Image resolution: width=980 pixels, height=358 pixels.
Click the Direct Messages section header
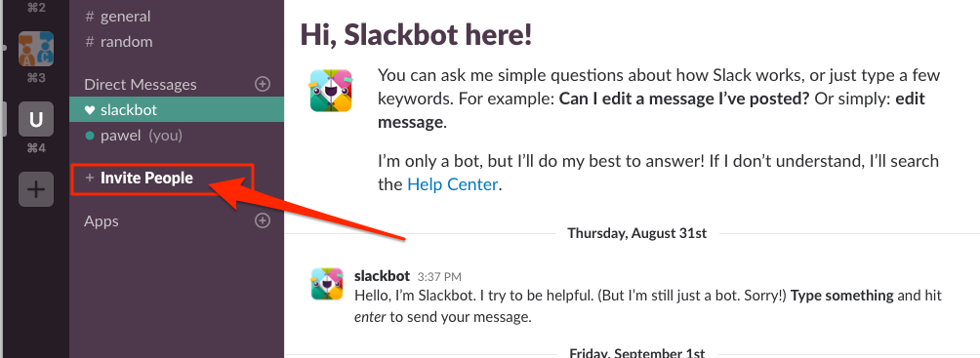click(x=140, y=84)
